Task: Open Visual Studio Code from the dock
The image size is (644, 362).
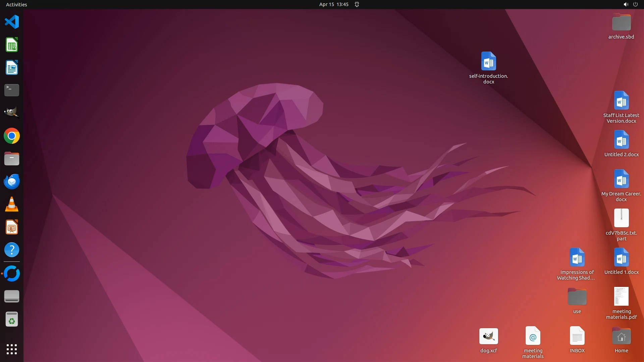Action: click(x=12, y=22)
